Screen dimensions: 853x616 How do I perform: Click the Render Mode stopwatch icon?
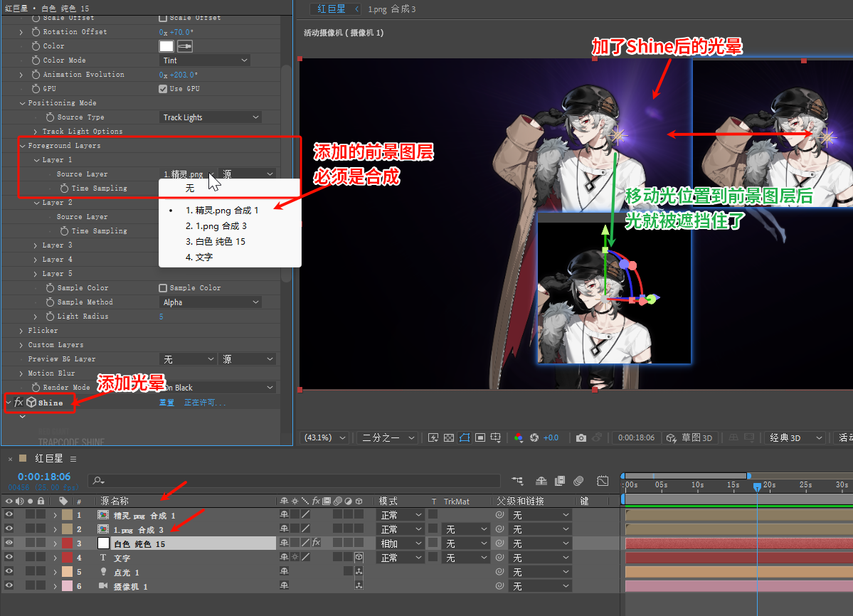click(36, 388)
